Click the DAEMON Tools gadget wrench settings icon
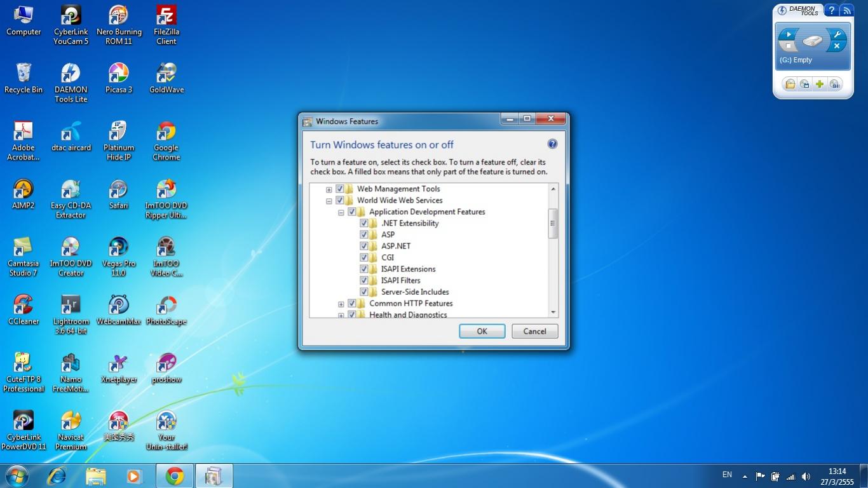868x488 pixels. click(x=837, y=35)
